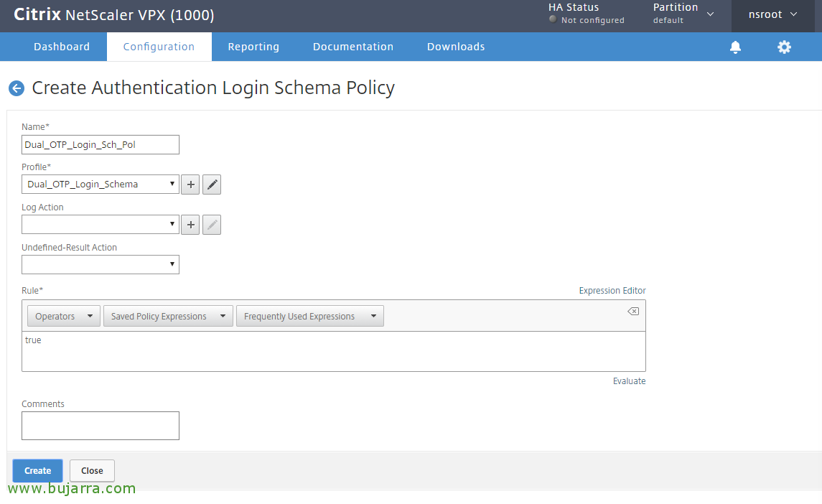822x504 pixels.
Task: Click the Create button
Action: coord(38,470)
